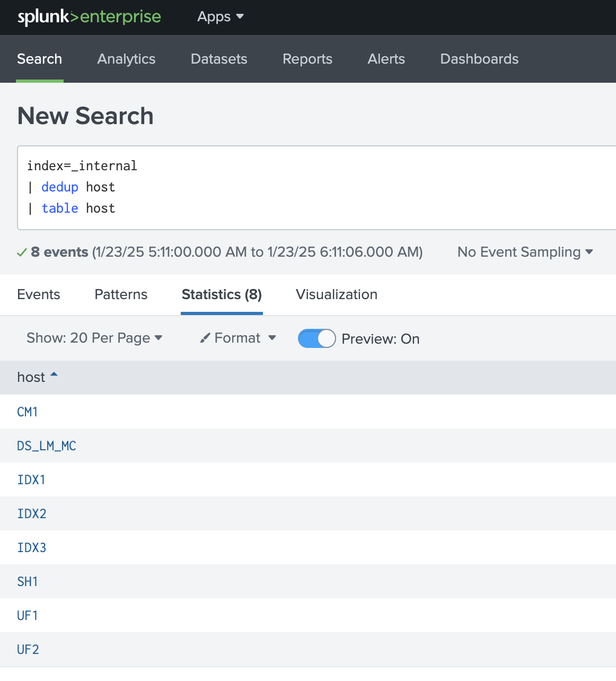Click the table command in the search query
The height and width of the screenshot is (681, 616).
point(60,208)
